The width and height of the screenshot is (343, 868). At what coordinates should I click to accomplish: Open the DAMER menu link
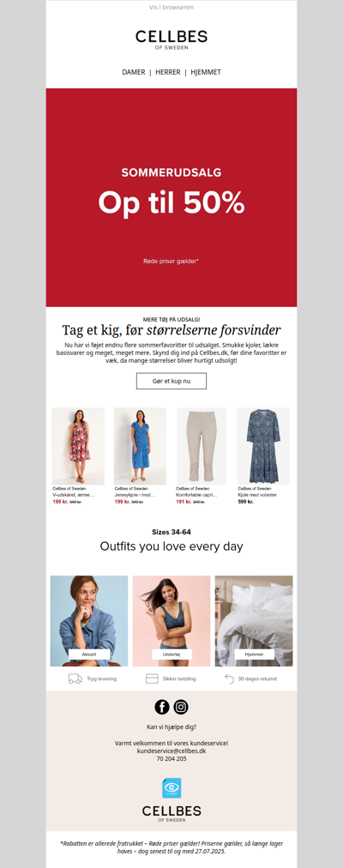(x=133, y=72)
